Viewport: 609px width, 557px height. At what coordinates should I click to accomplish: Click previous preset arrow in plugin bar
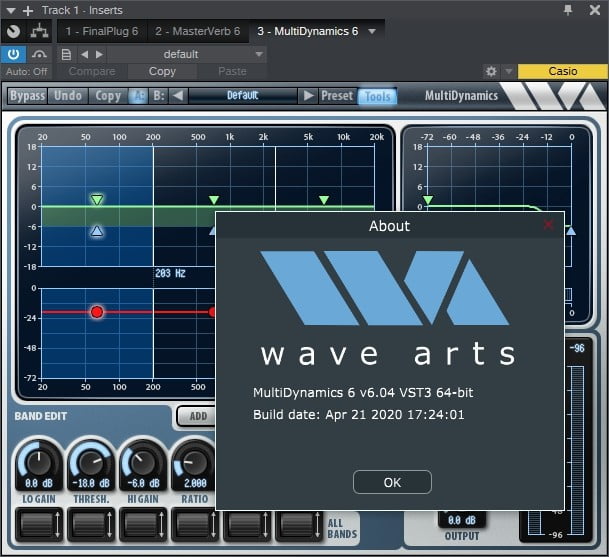(x=178, y=96)
